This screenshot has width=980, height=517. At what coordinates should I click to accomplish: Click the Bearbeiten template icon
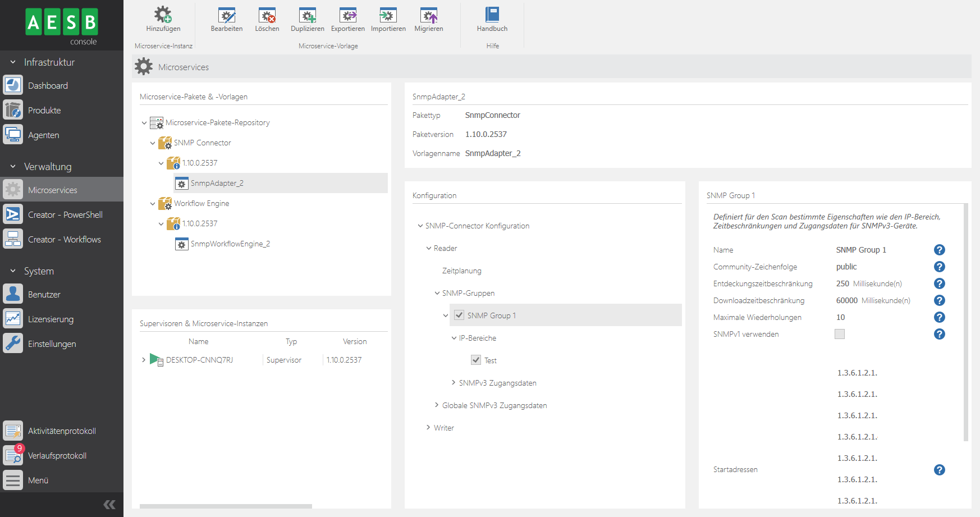click(227, 15)
